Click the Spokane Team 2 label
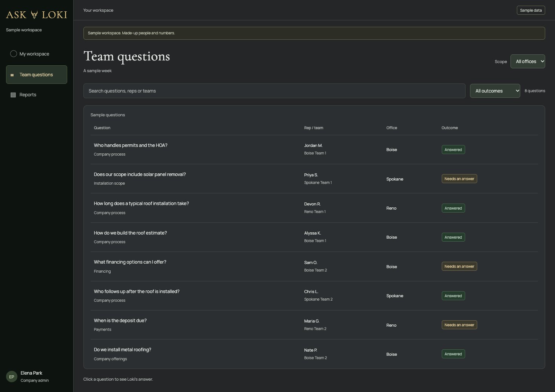The image size is (555, 392). (x=318, y=299)
